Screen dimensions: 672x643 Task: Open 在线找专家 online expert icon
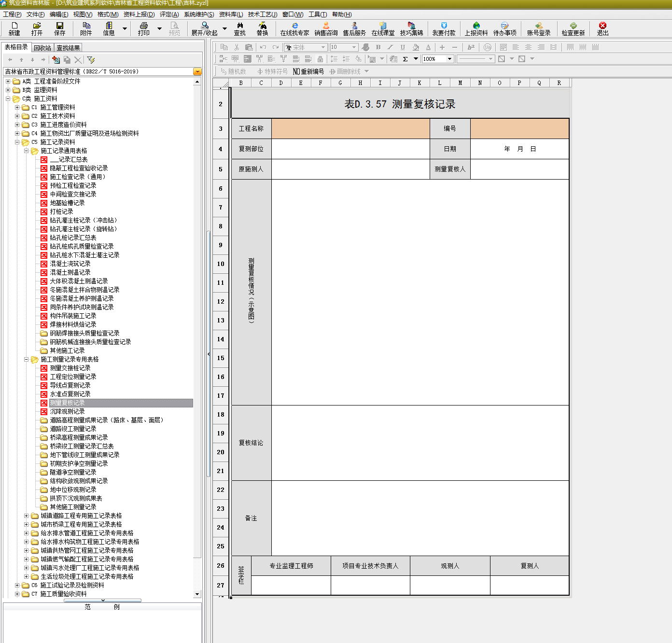295,28
